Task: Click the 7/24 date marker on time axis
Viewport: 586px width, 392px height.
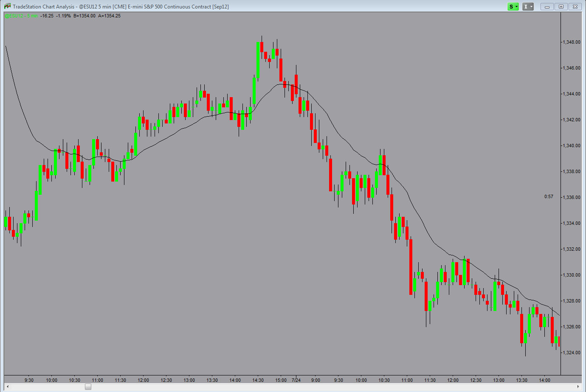Action: point(296,380)
